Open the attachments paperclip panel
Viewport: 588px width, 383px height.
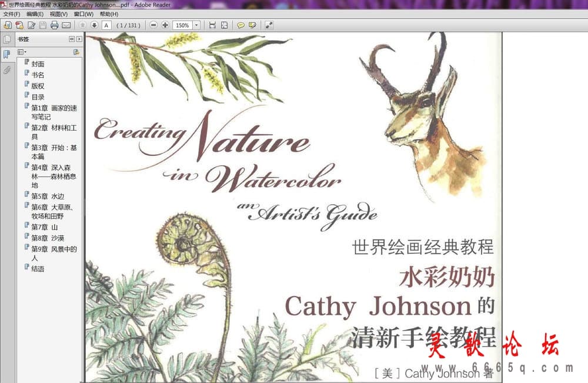coord(6,70)
